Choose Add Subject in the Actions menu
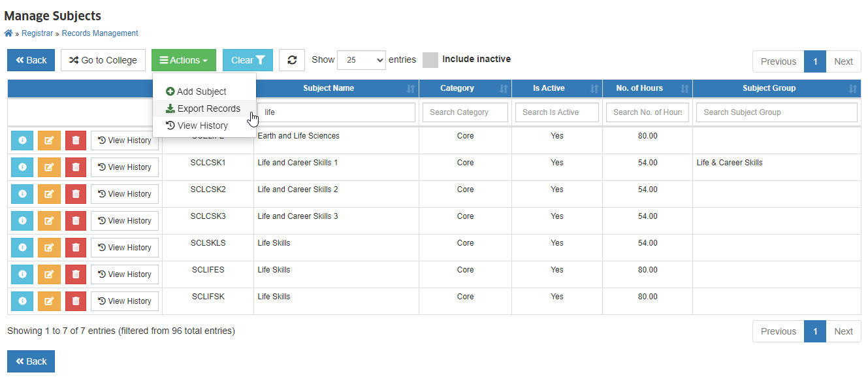868x379 pixels. pyautogui.click(x=196, y=91)
